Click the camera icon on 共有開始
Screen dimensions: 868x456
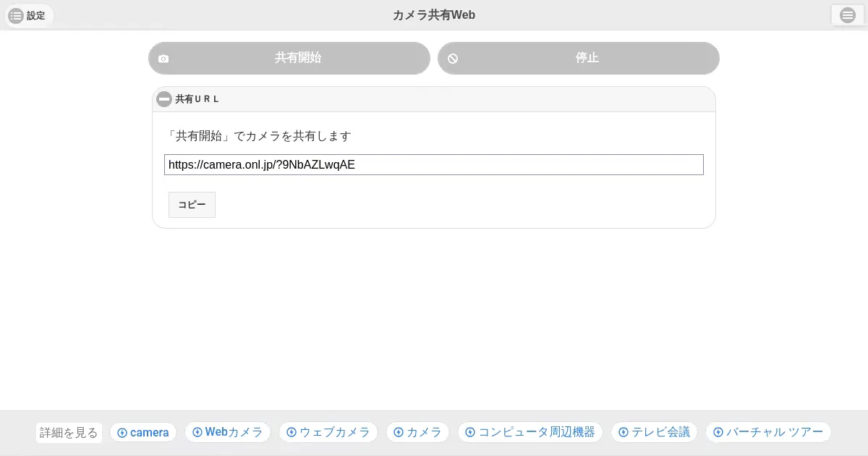point(163,59)
